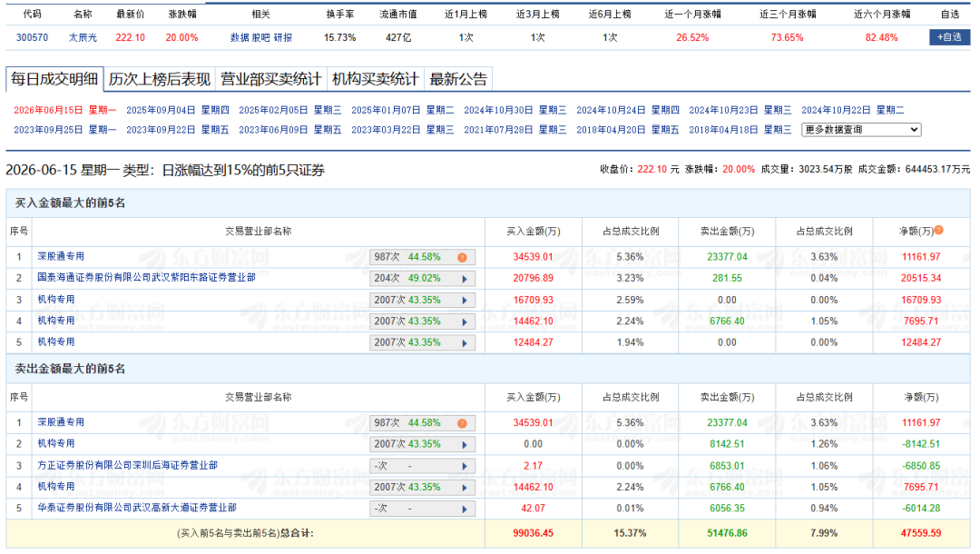The height and width of the screenshot is (554, 980).
Task: Select date 2025年01月07日 星期二
Action: coord(403,110)
